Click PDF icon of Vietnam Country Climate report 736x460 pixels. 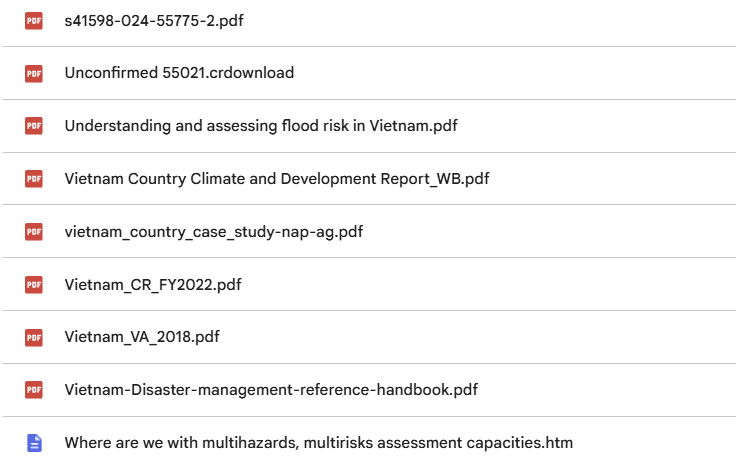pyautogui.click(x=34, y=179)
